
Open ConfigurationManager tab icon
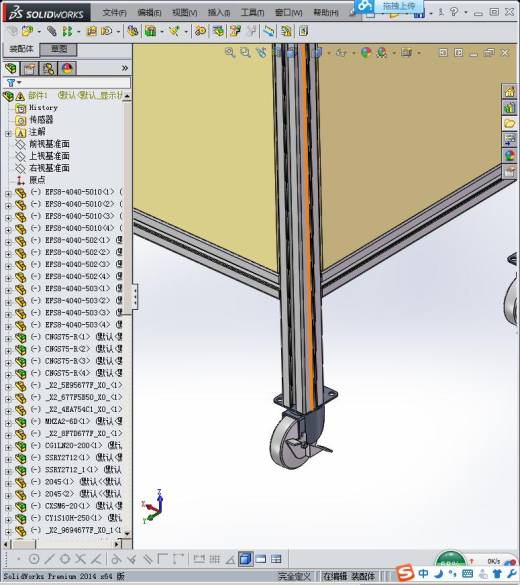[x=48, y=68]
